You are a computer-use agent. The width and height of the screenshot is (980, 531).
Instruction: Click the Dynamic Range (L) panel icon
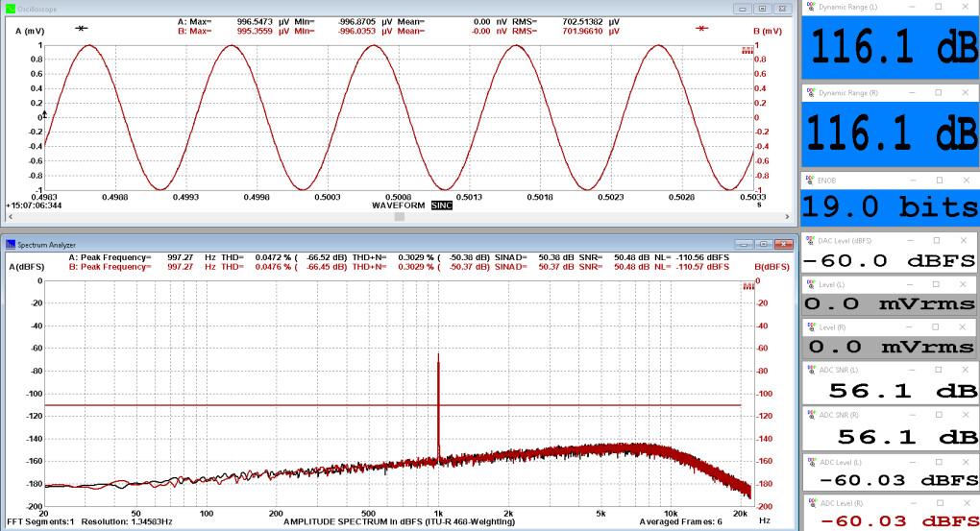pyautogui.click(x=810, y=6)
